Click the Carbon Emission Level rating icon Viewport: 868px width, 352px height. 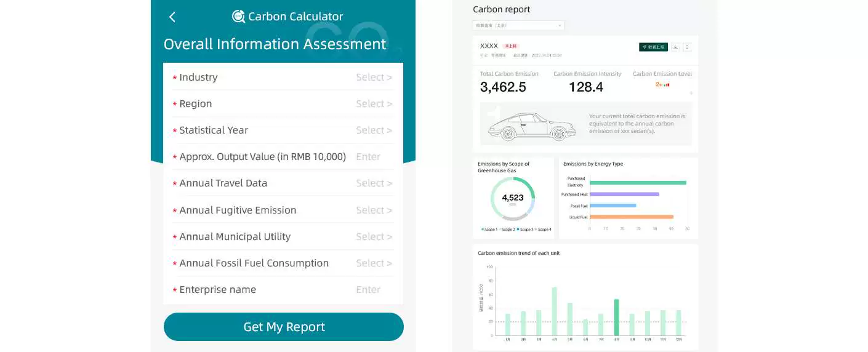662,84
